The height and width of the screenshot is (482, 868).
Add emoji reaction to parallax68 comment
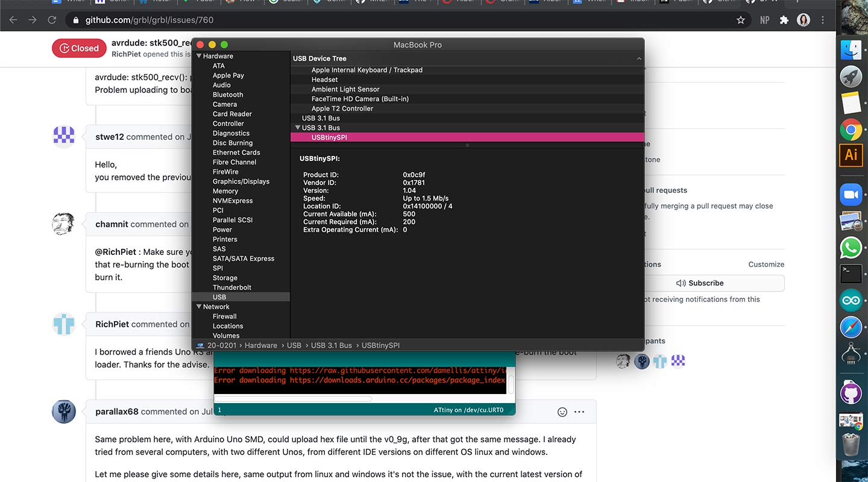(562, 412)
